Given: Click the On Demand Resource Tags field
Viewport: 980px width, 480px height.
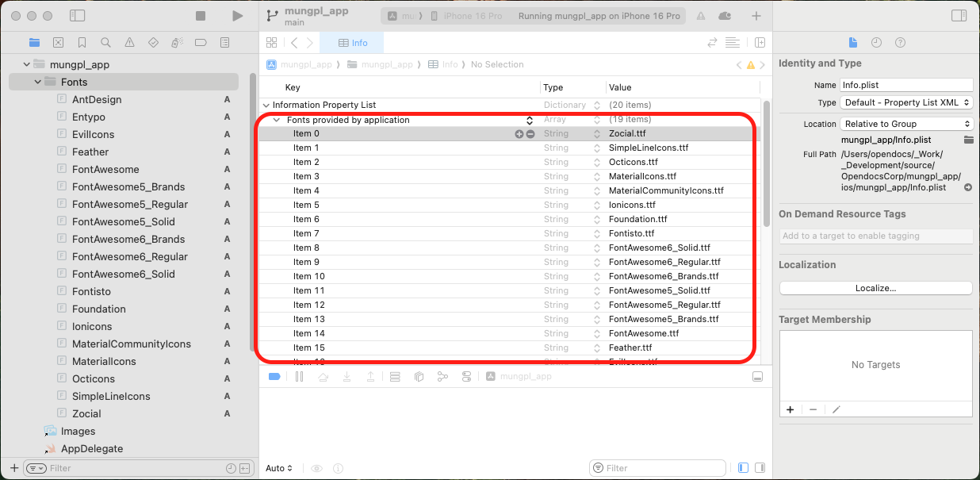Looking at the screenshot, I should coord(875,236).
